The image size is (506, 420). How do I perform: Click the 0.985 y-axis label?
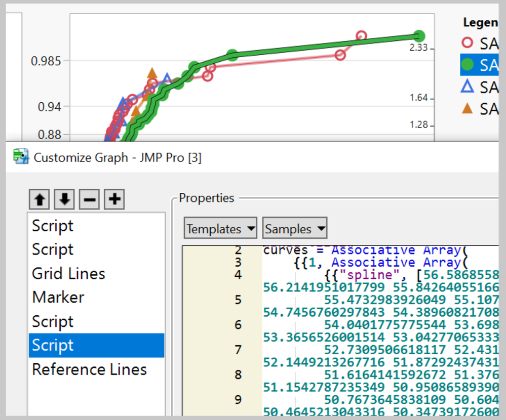click(x=46, y=61)
